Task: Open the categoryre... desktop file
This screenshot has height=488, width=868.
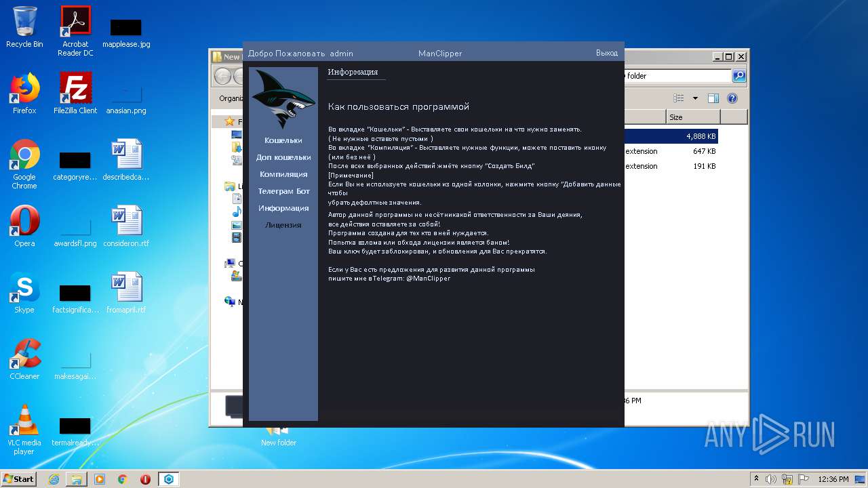Action: click(75, 166)
